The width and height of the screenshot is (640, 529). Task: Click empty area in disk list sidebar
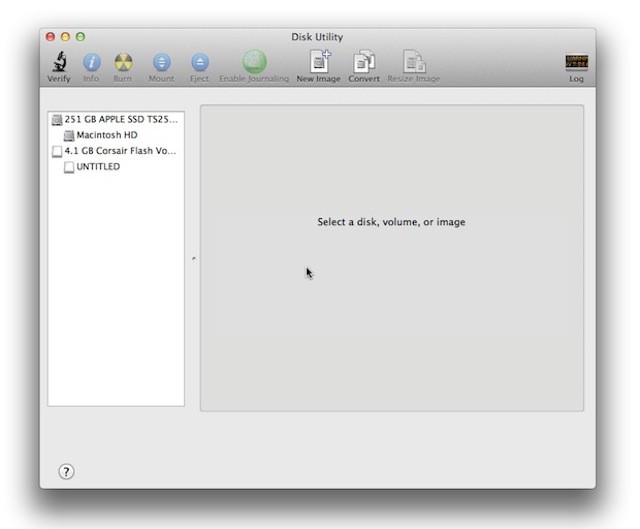pyautogui.click(x=116, y=300)
